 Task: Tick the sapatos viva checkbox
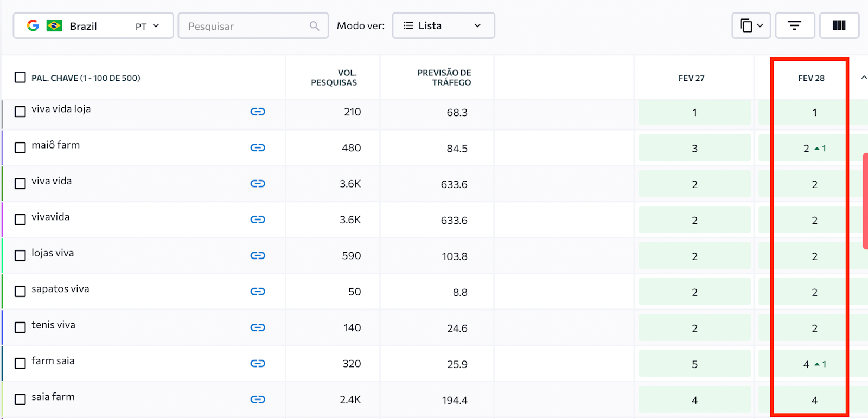coord(20,292)
